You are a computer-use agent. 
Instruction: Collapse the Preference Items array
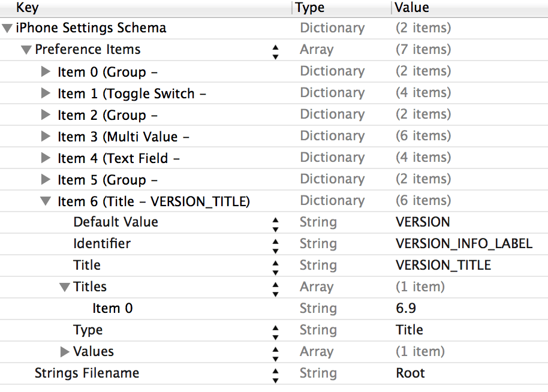coord(26,50)
